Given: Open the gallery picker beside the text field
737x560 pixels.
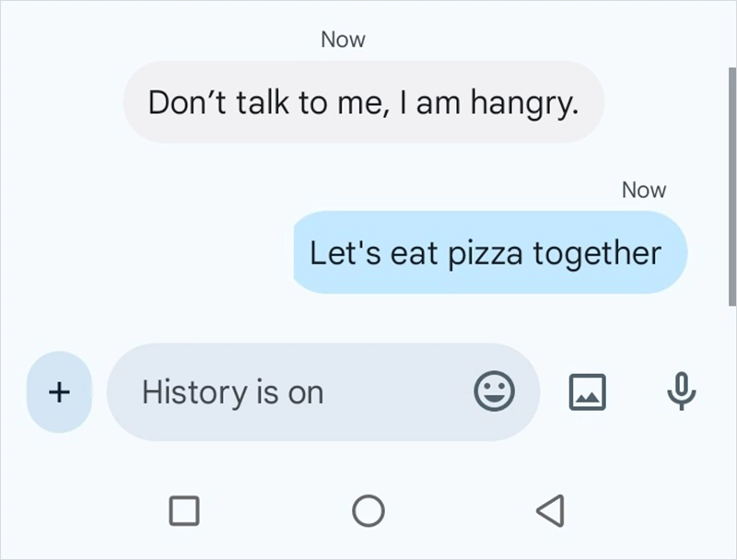Looking at the screenshot, I should 588,391.
